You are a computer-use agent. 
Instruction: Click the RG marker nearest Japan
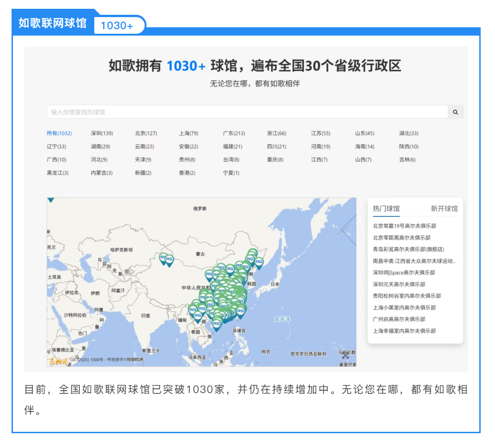259,263
